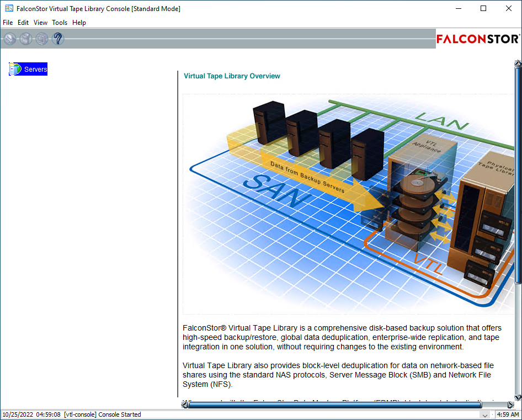Click the Virtual Tape Library Overview heading
This screenshot has width=522, height=420.
coord(232,76)
